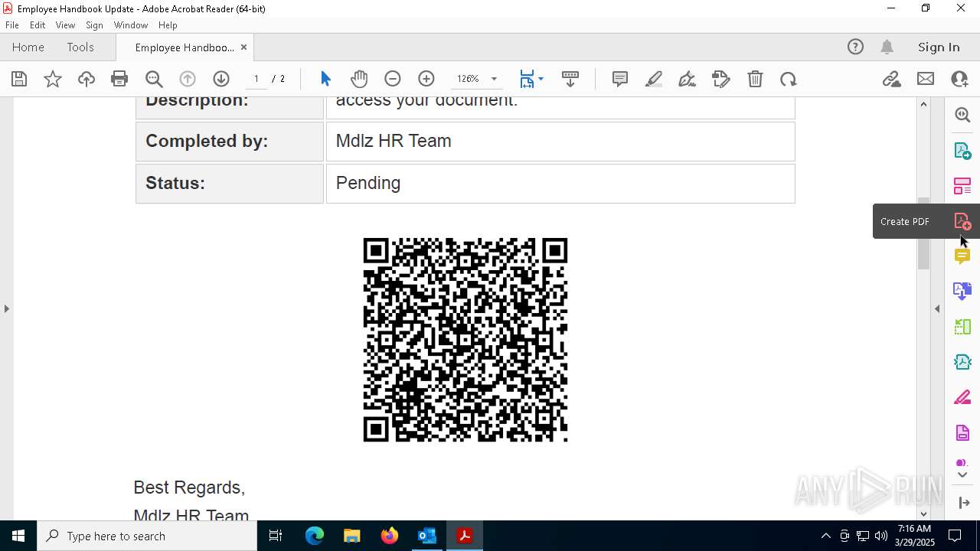Zoom in with the plus circle
This screenshot has width=980, height=551.
[426, 79]
